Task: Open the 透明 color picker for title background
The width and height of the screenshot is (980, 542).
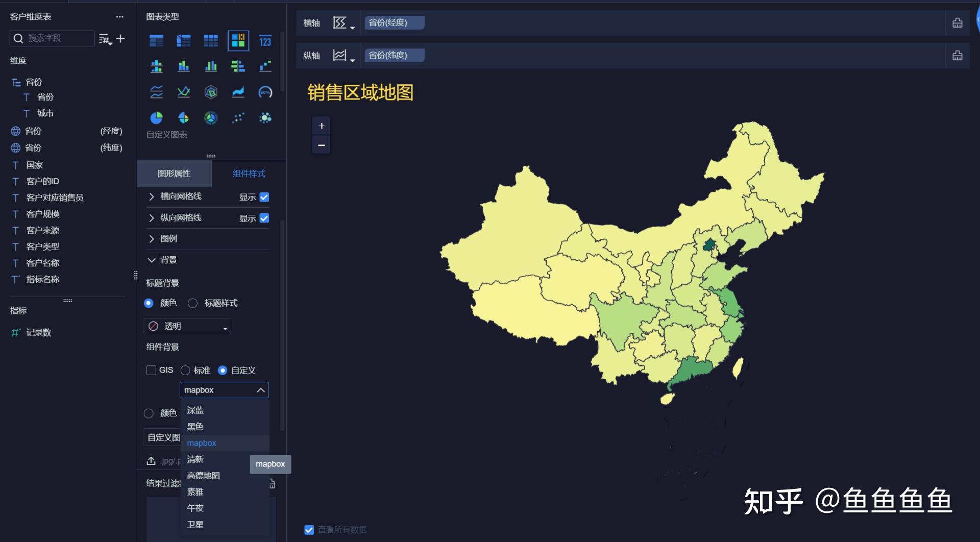Action: click(x=187, y=326)
